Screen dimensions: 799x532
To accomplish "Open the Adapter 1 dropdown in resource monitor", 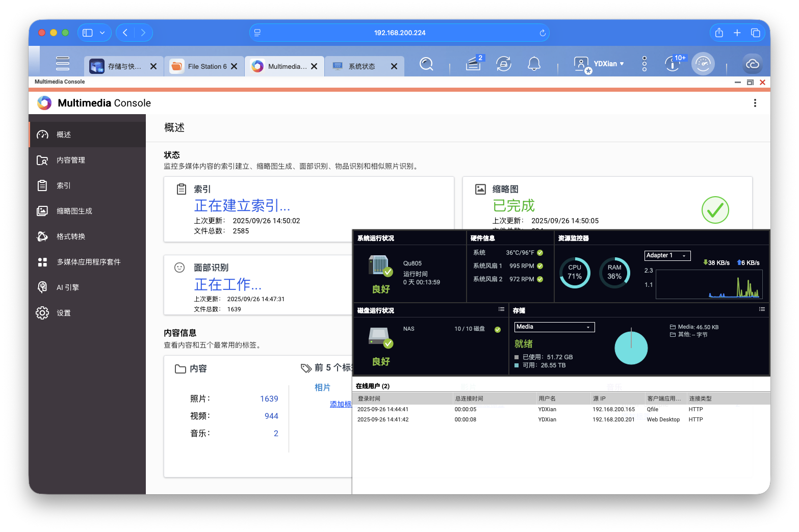I will click(x=667, y=255).
